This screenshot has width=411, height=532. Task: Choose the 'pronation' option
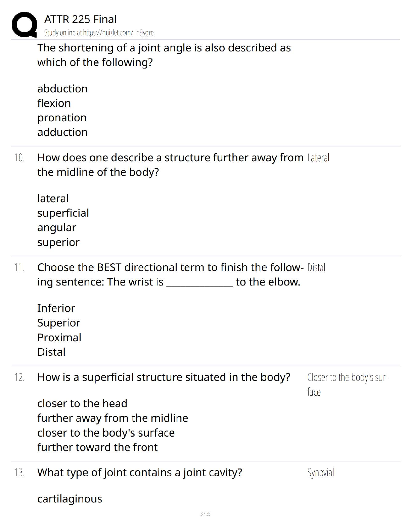tap(62, 118)
